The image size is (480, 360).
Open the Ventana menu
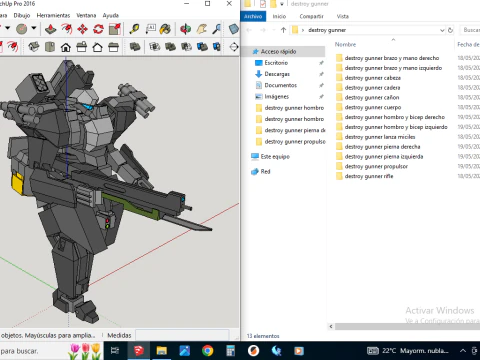86,15
